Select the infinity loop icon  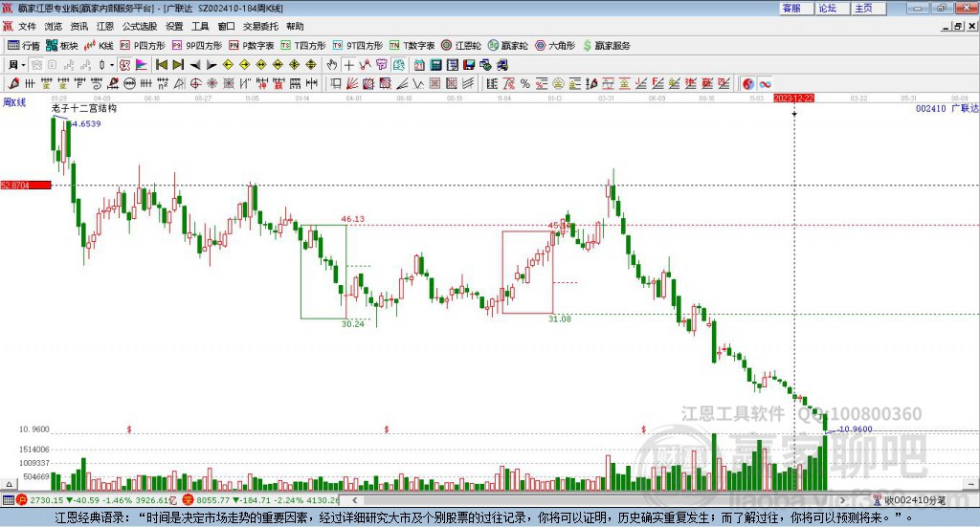tap(765, 83)
